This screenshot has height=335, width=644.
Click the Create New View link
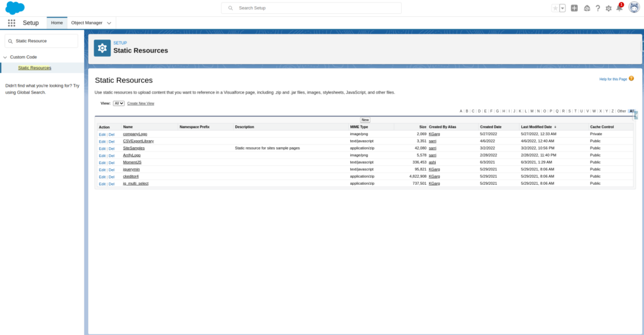140,104
